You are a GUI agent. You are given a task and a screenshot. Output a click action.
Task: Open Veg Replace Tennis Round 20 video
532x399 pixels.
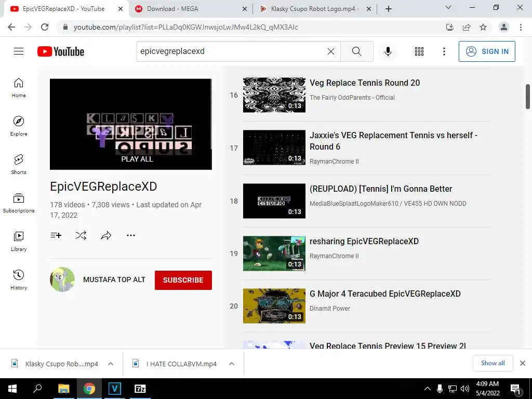pos(364,83)
